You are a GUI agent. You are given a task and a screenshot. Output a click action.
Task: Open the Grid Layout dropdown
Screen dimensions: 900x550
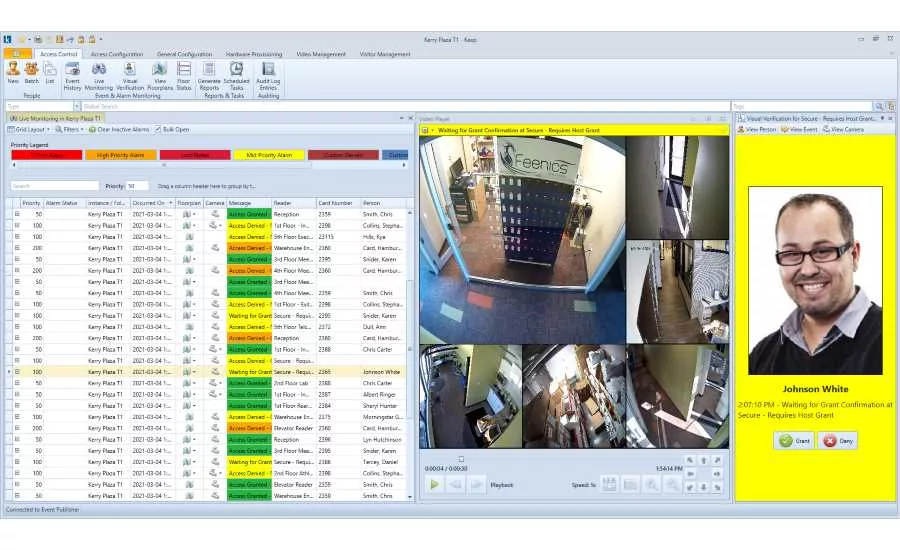29,130
